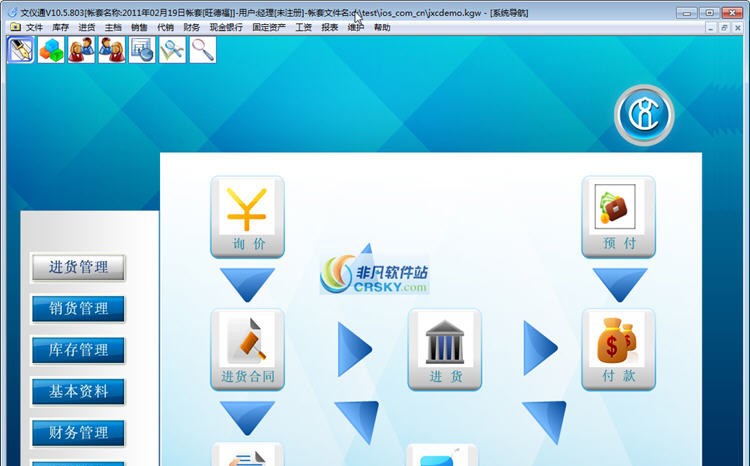Open the 财务 menu
This screenshot has width=750, height=466.
[x=192, y=27]
